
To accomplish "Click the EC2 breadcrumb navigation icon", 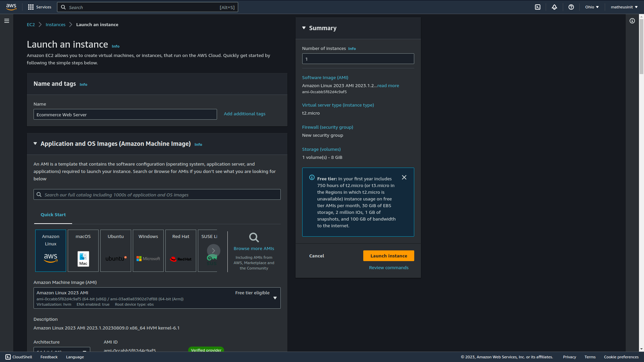I will tap(31, 24).
